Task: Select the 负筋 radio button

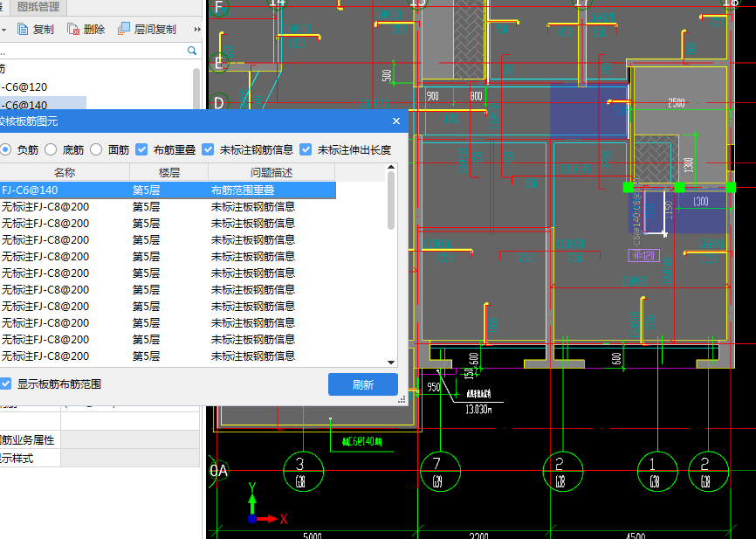Action: coord(5,149)
